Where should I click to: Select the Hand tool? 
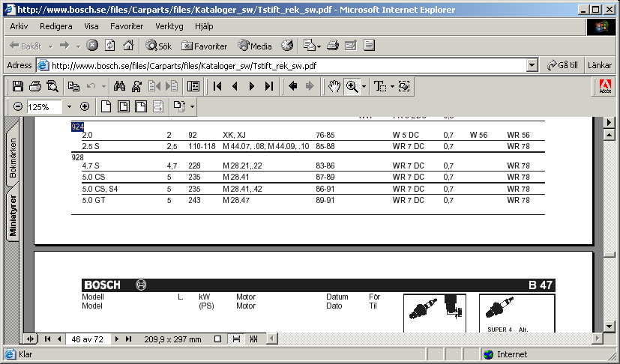pyautogui.click(x=334, y=86)
